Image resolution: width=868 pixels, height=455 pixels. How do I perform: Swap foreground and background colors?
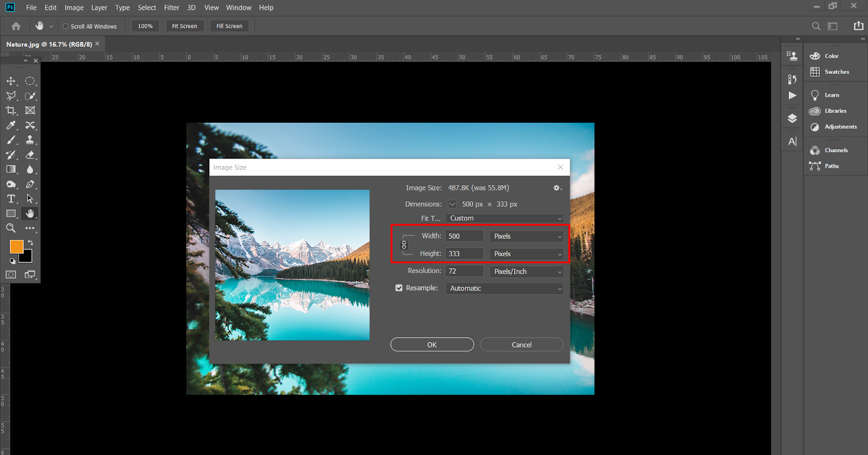tap(30, 242)
